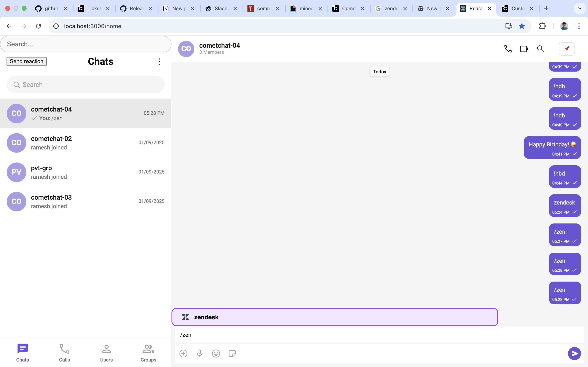
Task: Select the zendesk suggestion above the composer
Action: (x=335, y=317)
